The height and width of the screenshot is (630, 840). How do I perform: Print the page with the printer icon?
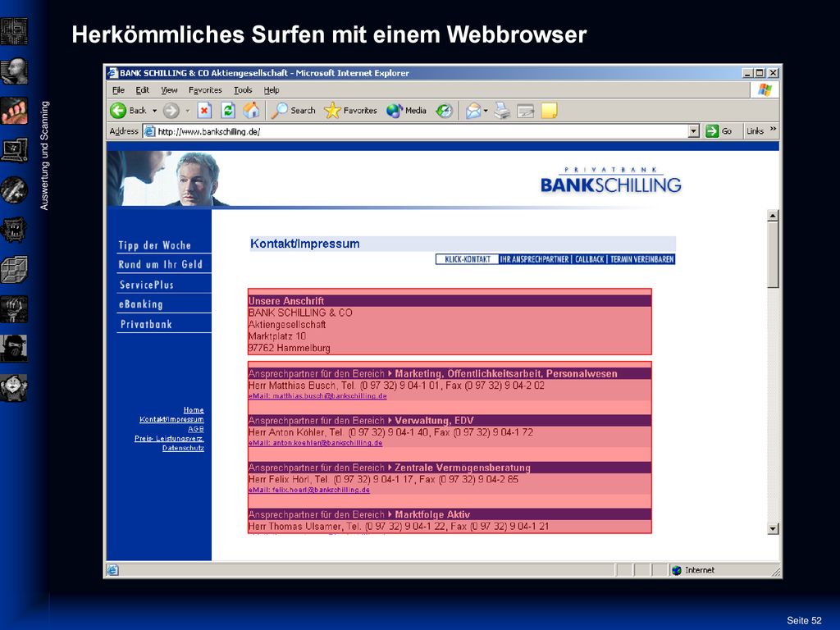click(x=502, y=111)
